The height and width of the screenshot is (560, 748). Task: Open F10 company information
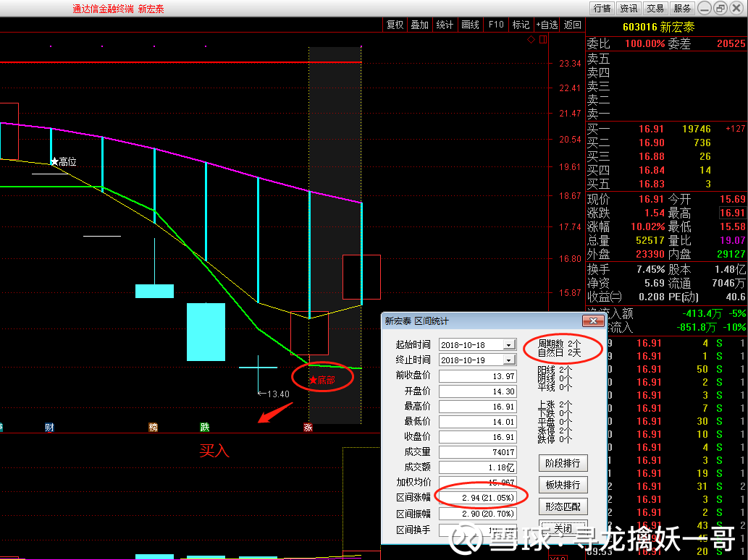click(x=495, y=25)
